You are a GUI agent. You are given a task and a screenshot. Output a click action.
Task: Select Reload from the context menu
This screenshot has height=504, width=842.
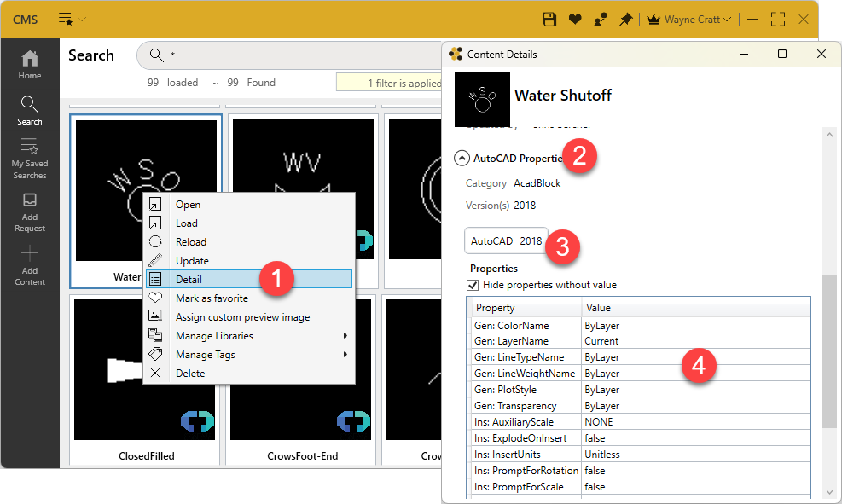coord(249,242)
